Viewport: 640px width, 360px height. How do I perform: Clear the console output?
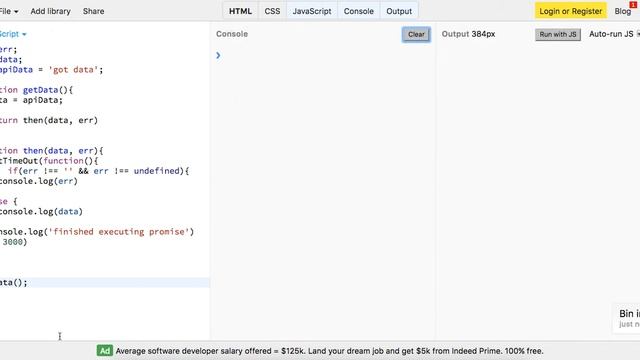[416, 34]
